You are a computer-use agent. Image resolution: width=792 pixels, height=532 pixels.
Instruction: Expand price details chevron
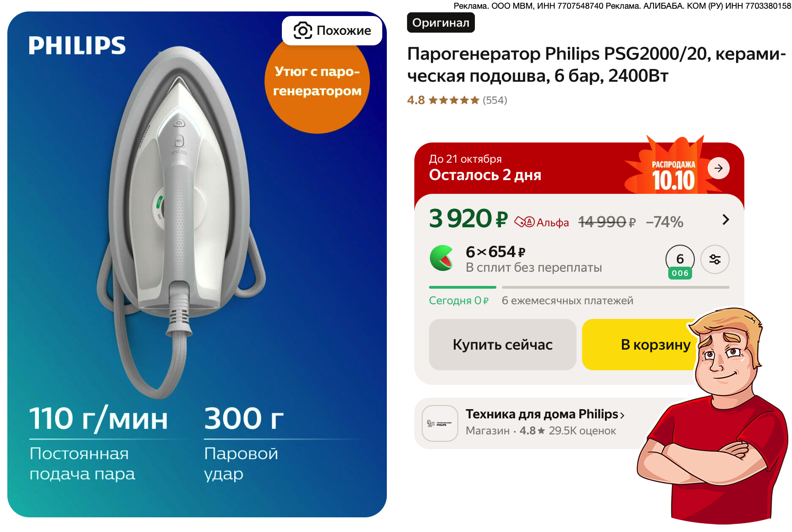[x=725, y=219]
